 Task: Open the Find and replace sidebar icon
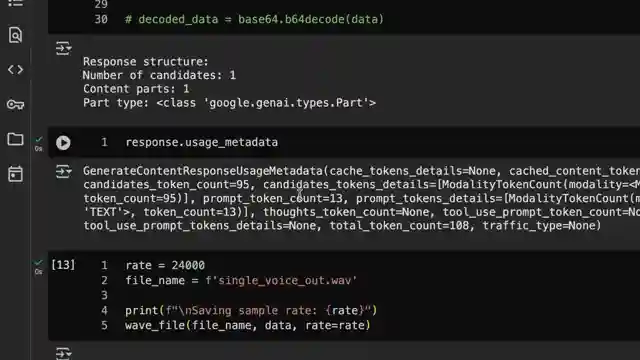16,35
